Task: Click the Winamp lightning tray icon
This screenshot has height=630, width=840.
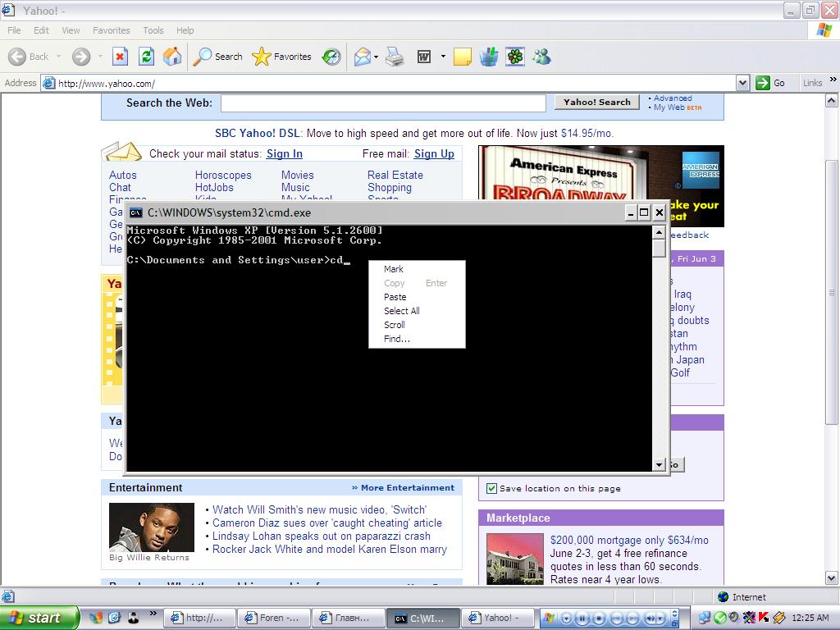Action: [778, 617]
